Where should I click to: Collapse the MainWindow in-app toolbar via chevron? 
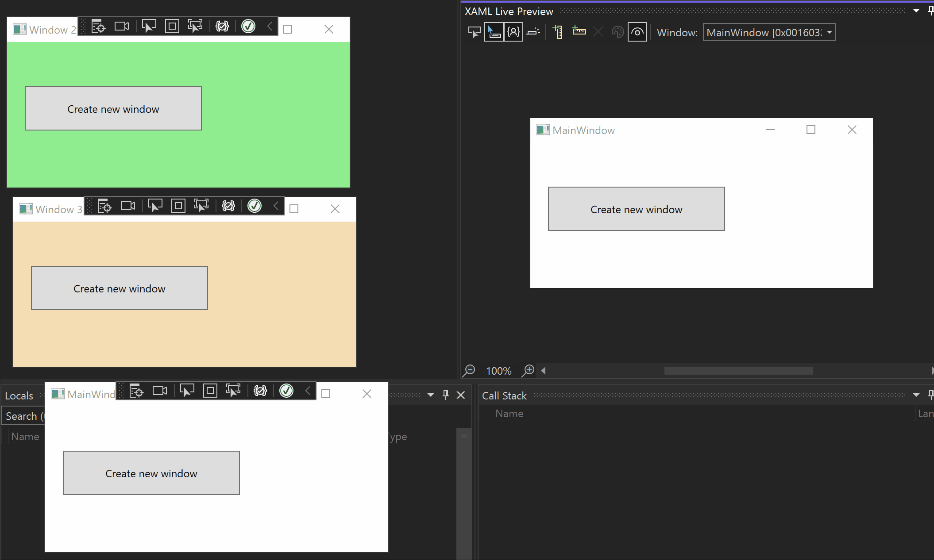307,391
